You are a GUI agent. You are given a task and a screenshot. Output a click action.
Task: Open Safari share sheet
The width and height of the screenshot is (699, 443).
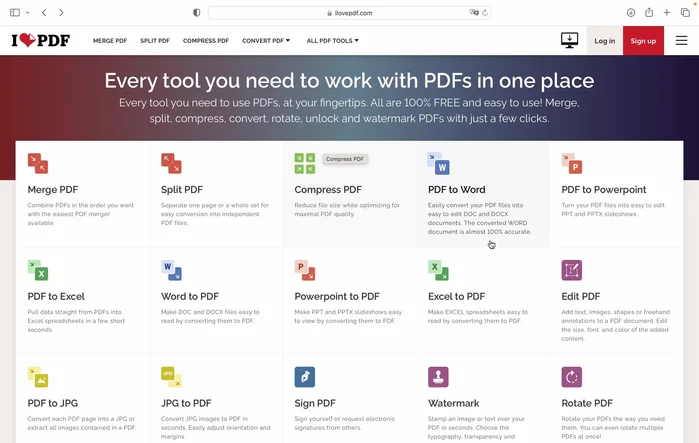tap(649, 12)
